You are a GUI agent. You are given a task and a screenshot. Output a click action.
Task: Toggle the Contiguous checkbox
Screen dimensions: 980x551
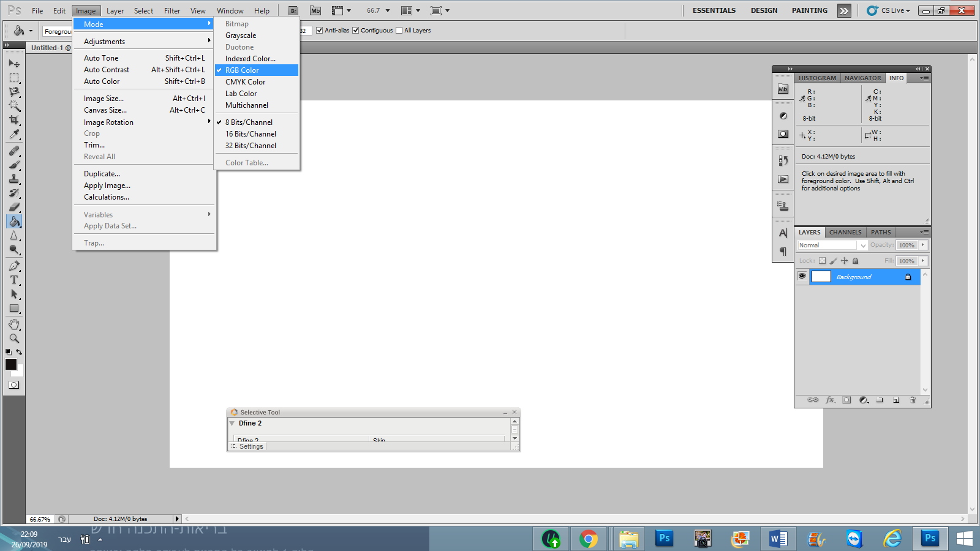pos(355,31)
